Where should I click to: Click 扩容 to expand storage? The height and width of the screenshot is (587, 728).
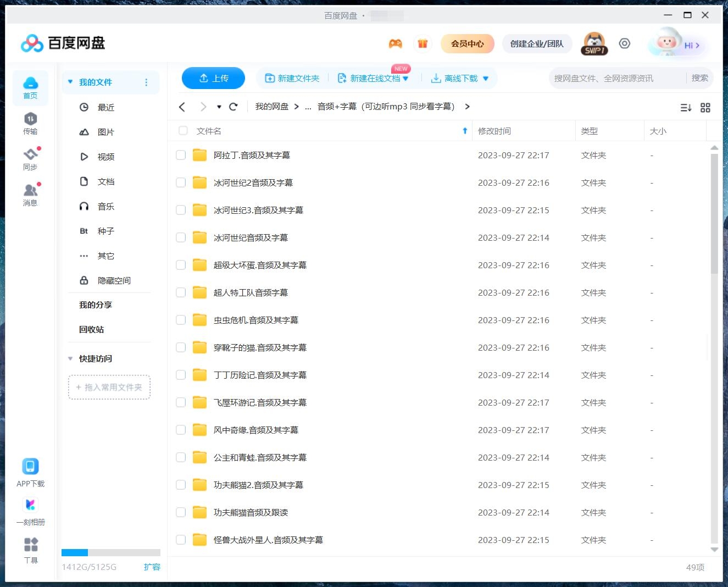(152, 567)
